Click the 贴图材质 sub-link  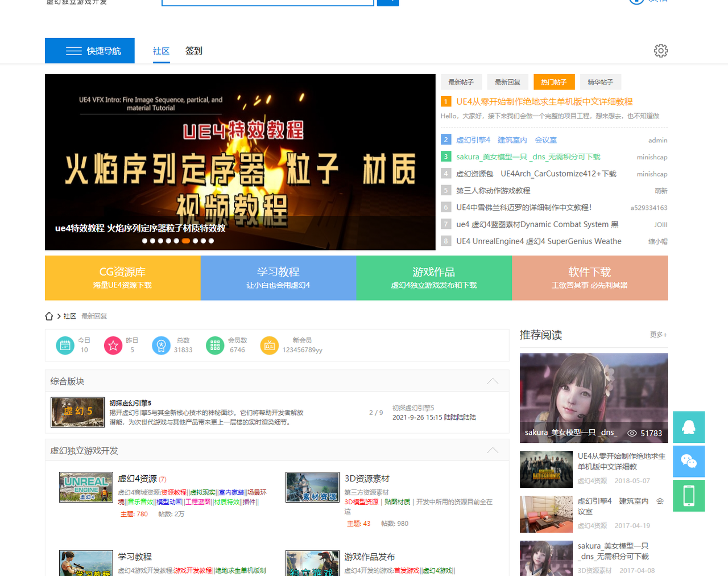(397, 502)
